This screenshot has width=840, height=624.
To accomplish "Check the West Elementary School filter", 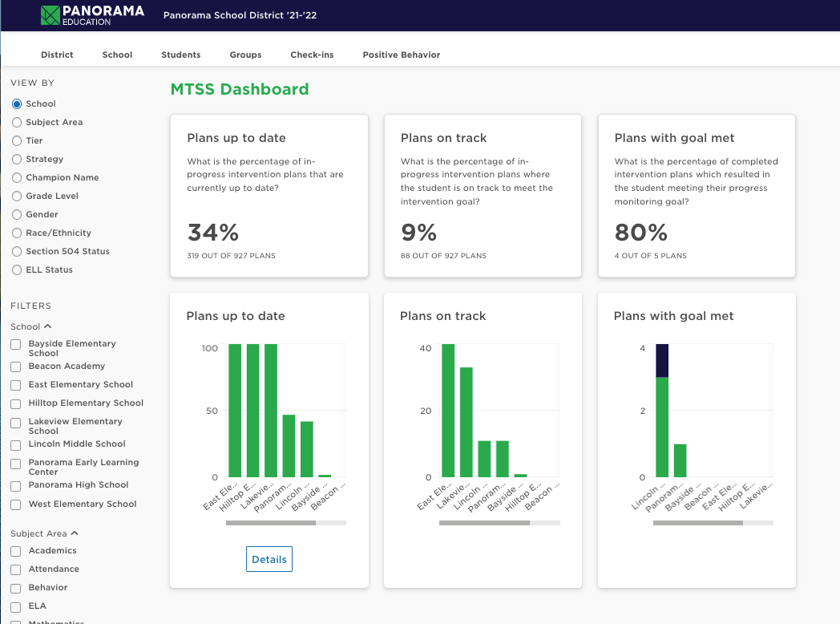I will pos(15,504).
